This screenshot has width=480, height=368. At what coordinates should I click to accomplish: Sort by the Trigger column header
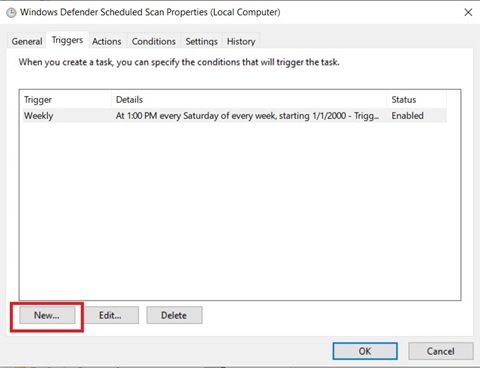click(x=66, y=100)
